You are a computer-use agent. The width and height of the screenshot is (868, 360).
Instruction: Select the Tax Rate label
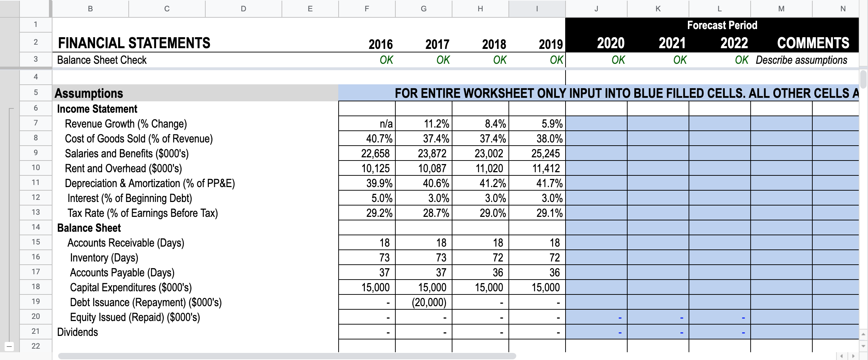143,213
